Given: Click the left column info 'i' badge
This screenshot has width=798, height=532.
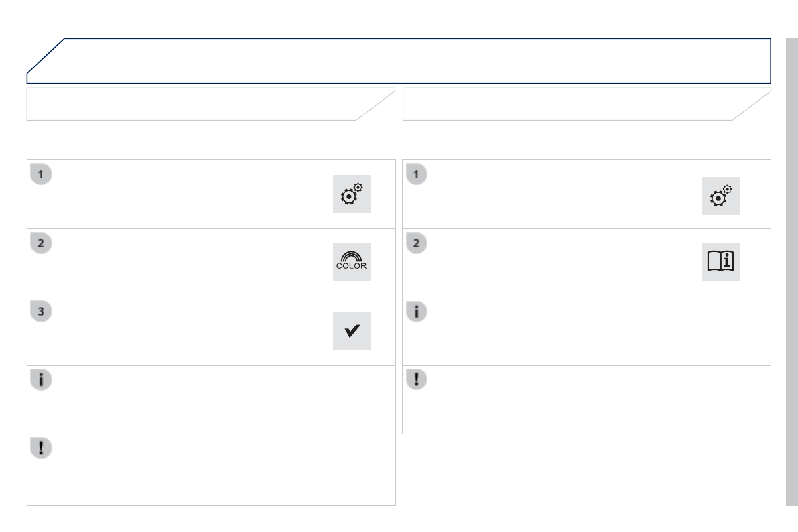Looking at the screenshot, I should tap(41, 379).
